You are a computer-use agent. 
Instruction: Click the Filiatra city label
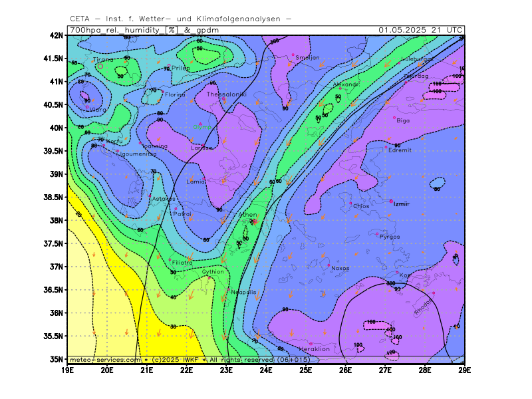(x=182, y=263)
